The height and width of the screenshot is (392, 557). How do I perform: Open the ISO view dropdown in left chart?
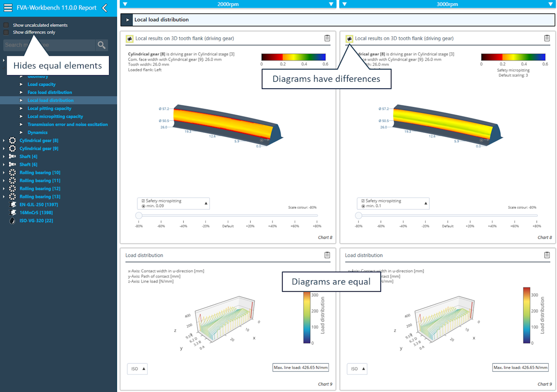click(x=137, y=369)
